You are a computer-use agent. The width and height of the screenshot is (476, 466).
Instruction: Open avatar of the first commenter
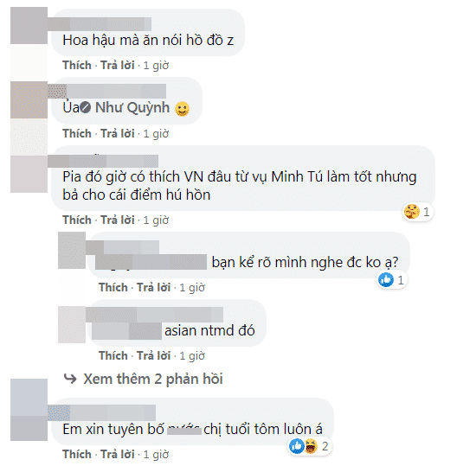(x=29, y=25)
